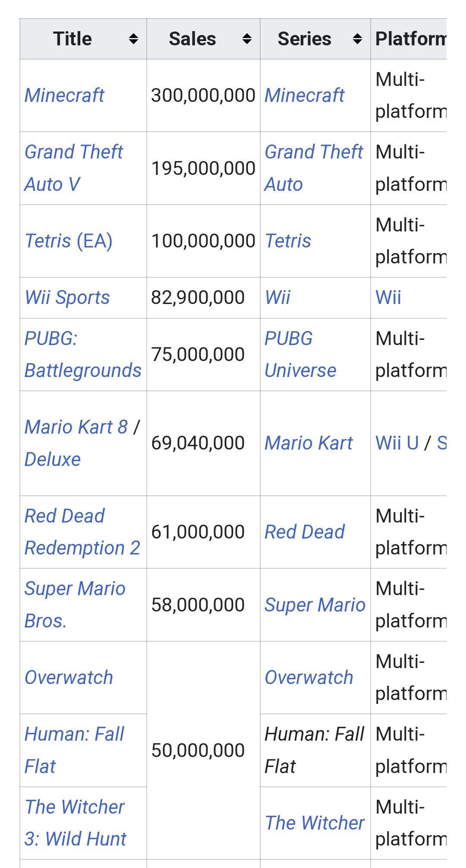Screen dimensions: 466x868
Task: Open the Tetris (EA) title link
Action: coord(69,241)
